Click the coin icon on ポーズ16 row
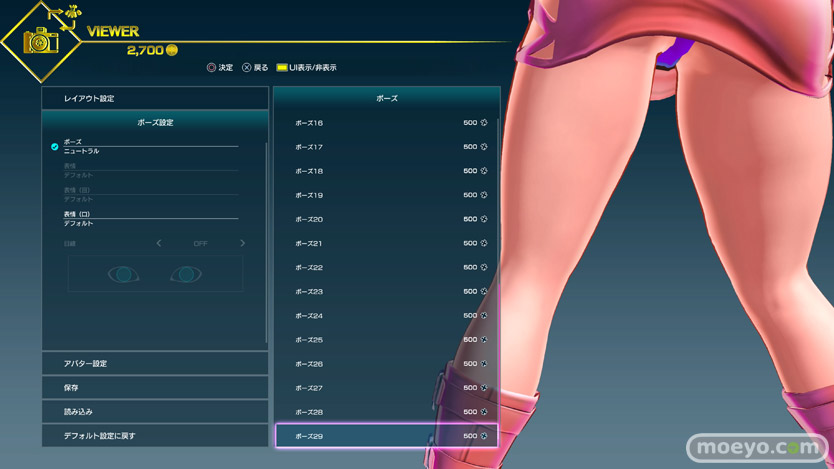The height and width of the screenshot is (469, 834). pyautogui.click(x=484, y=123)
